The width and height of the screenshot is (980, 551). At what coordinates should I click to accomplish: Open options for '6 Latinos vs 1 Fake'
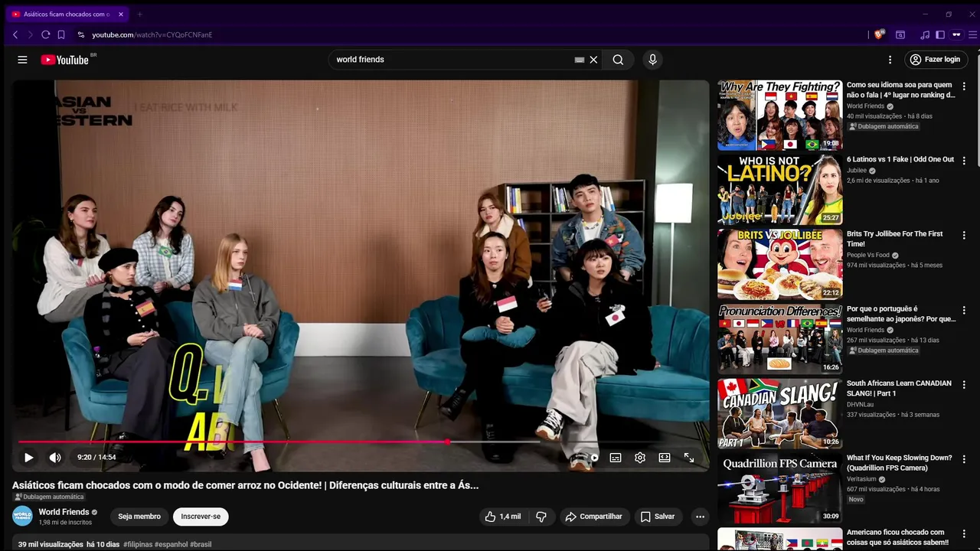(964, 161)
